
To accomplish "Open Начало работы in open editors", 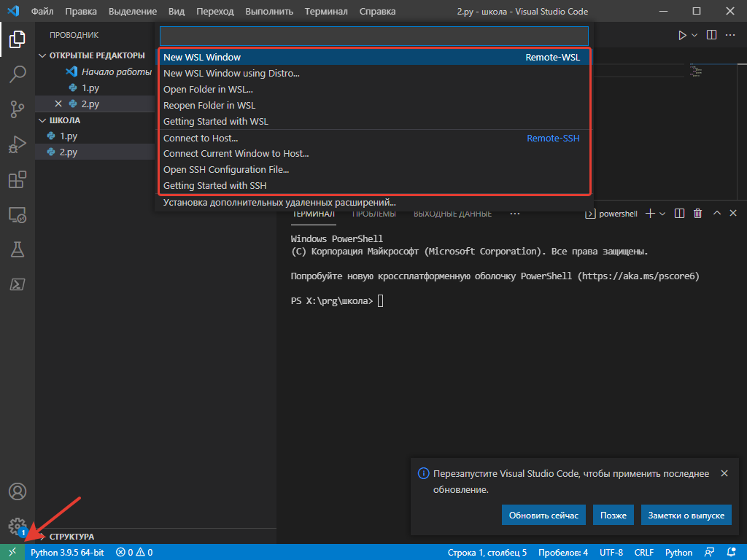I will 116,72.
